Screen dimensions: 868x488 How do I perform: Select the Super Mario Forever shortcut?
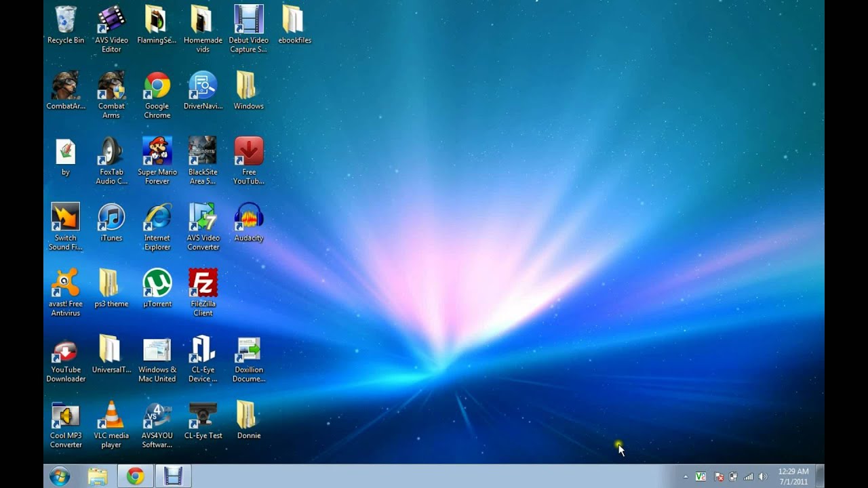point(157,161)
